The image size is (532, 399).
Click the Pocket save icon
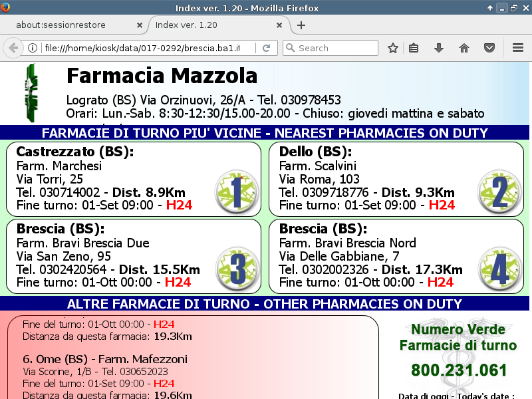tap(489, 48)
